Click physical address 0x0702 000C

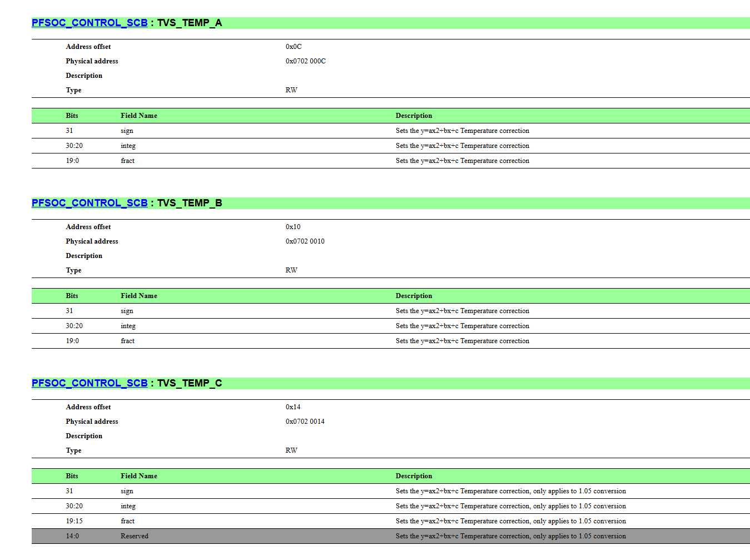coord(306,61)
